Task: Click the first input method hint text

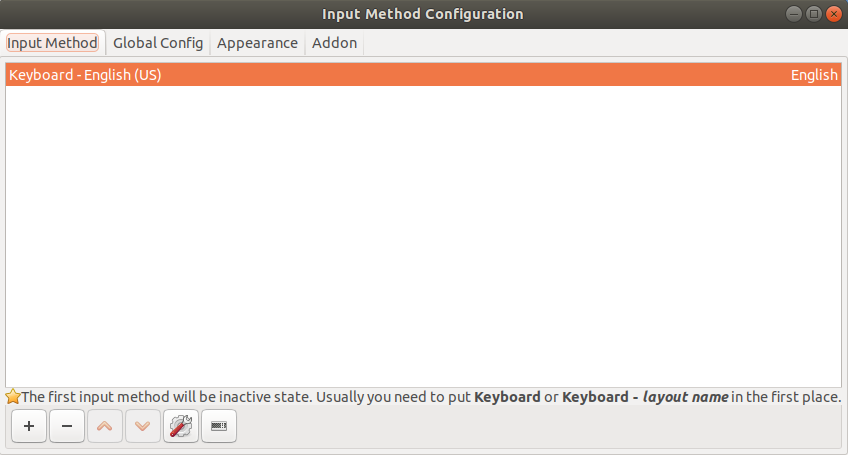Action: pos(240,397)
